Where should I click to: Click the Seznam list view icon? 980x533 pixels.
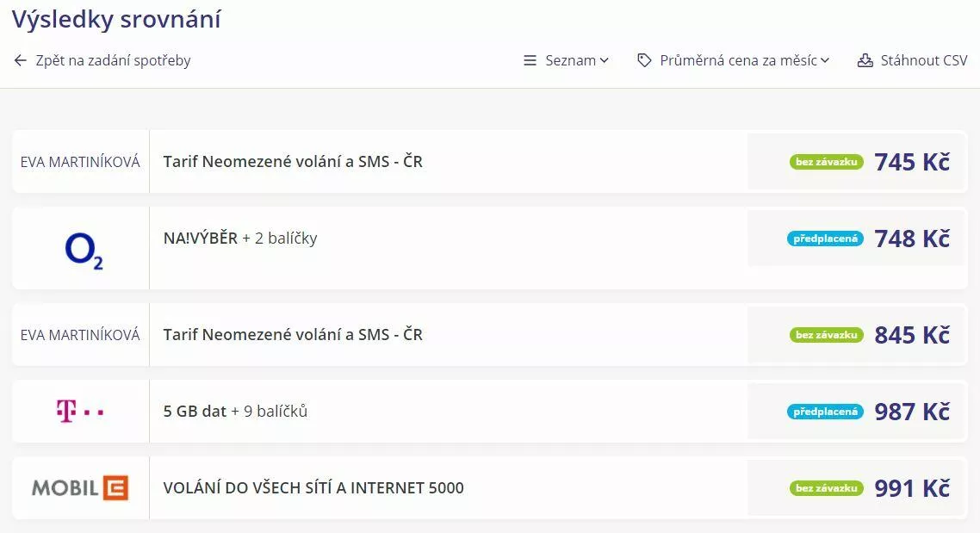(530, 60)
